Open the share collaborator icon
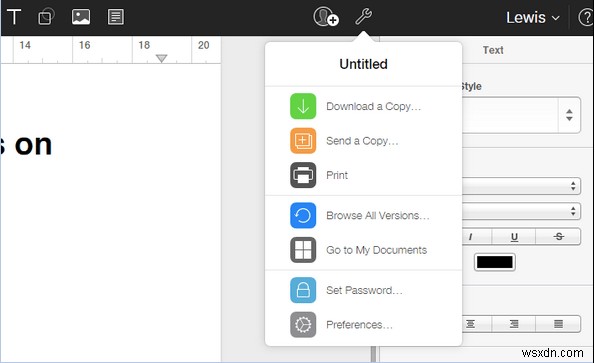595x363 pixels. pos(326,17)
